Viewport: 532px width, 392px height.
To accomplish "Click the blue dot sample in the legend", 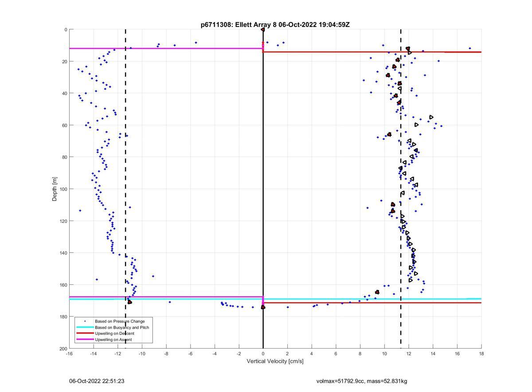I will pos(85,321).
